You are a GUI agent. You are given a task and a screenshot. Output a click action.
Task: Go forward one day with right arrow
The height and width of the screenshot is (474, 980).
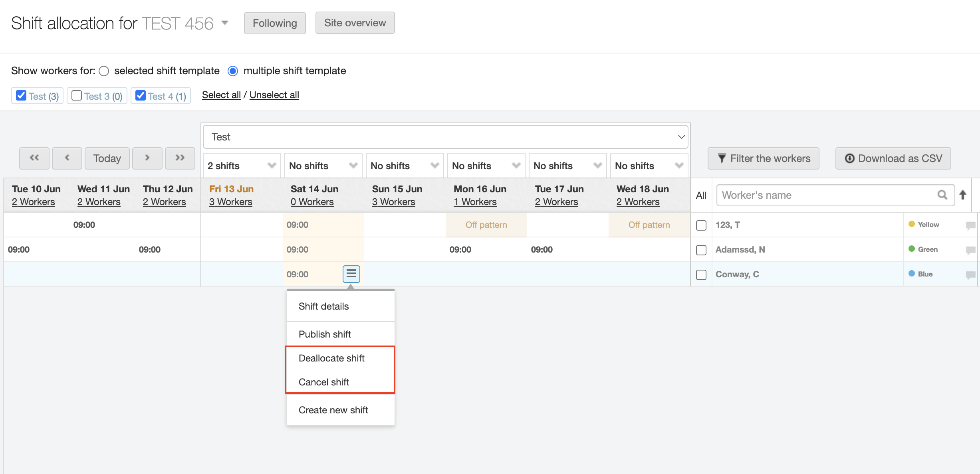click(x=147, y=158)
